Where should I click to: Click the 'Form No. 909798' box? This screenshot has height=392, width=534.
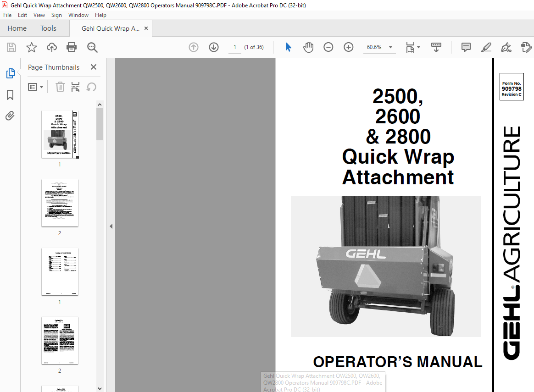[x=512, y=87]
